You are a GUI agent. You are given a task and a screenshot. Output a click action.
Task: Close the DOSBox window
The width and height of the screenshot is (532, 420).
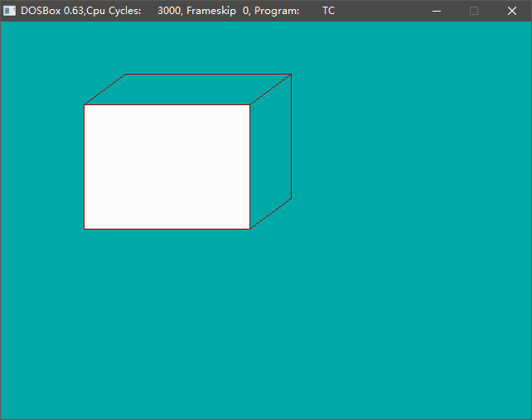tap(512, 11)
